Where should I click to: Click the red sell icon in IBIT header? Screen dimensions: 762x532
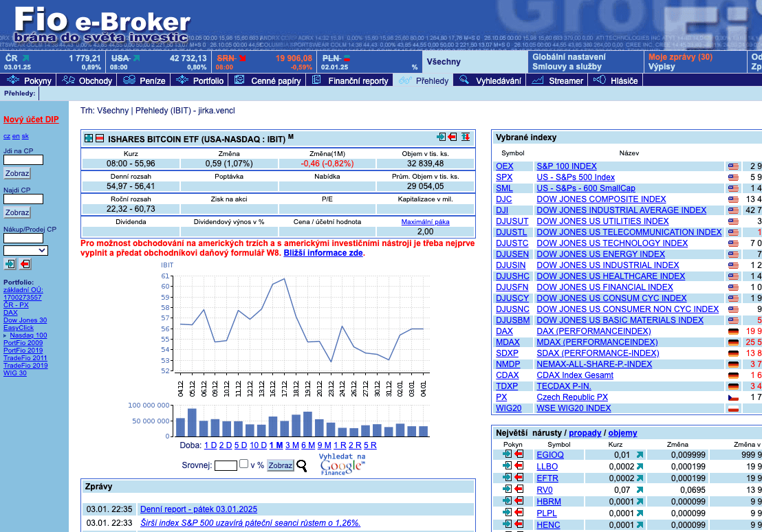[453, 137]
